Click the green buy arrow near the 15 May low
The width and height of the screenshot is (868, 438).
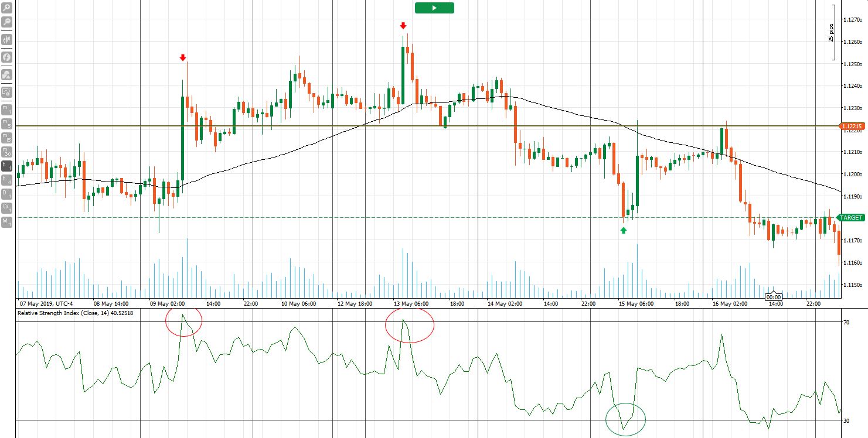click(623, 230)
